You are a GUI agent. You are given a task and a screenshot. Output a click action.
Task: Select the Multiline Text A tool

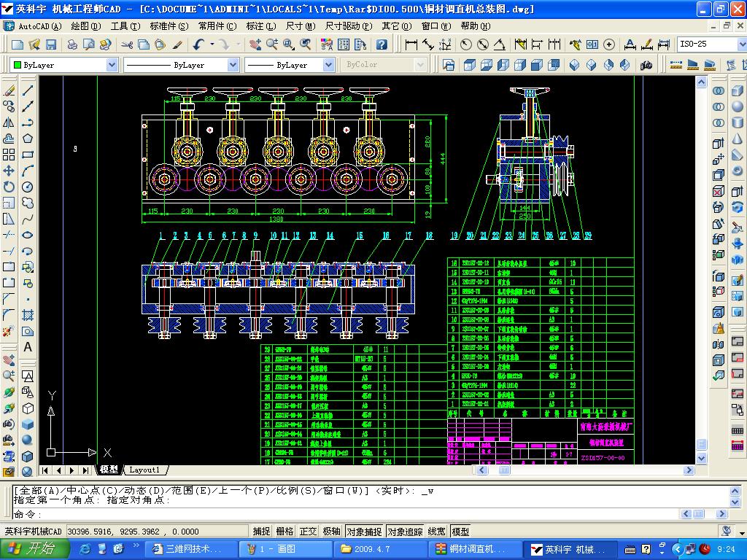[28, 347]
